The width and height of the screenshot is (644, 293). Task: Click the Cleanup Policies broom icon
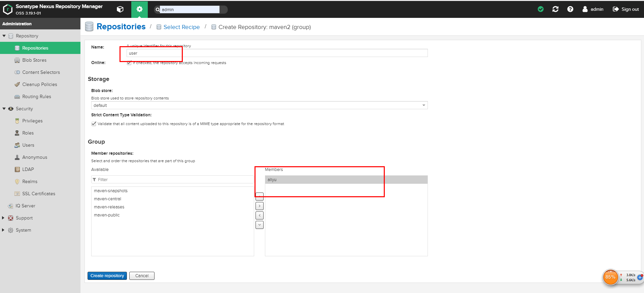17,84
